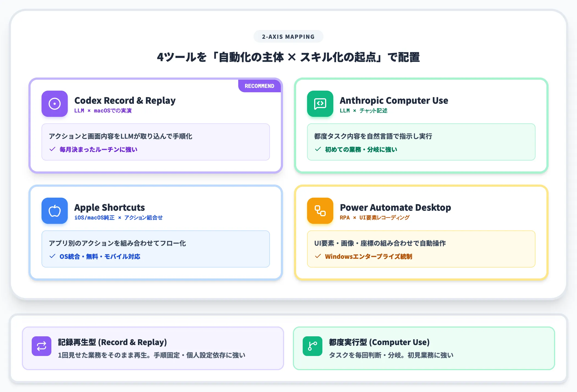Viewport: 577px width, 392px height.
Task: Click subtitle RPA × UI要素レコーディング
Action: coord(375,218)
